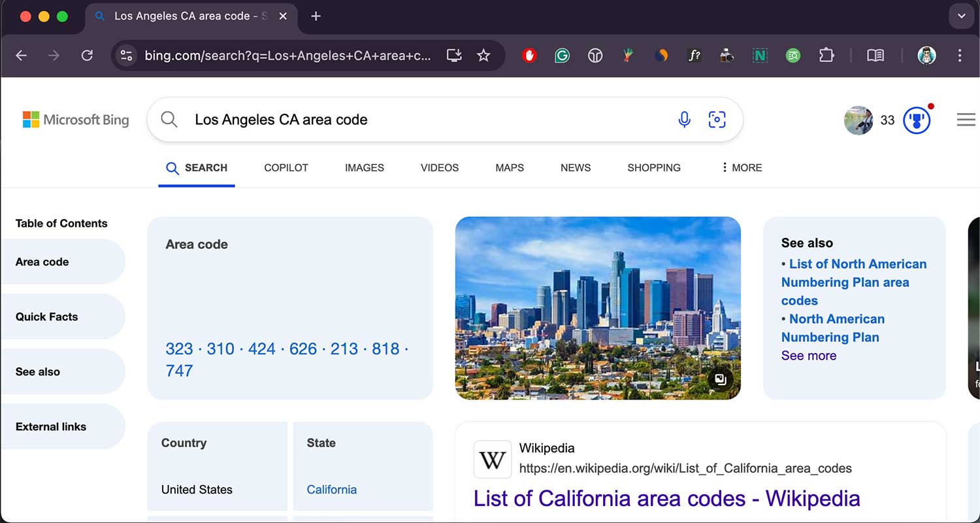980x523 pixels.
Task: Open the List of California area codes Wikipedia result
Action: (x=666, y=498)
